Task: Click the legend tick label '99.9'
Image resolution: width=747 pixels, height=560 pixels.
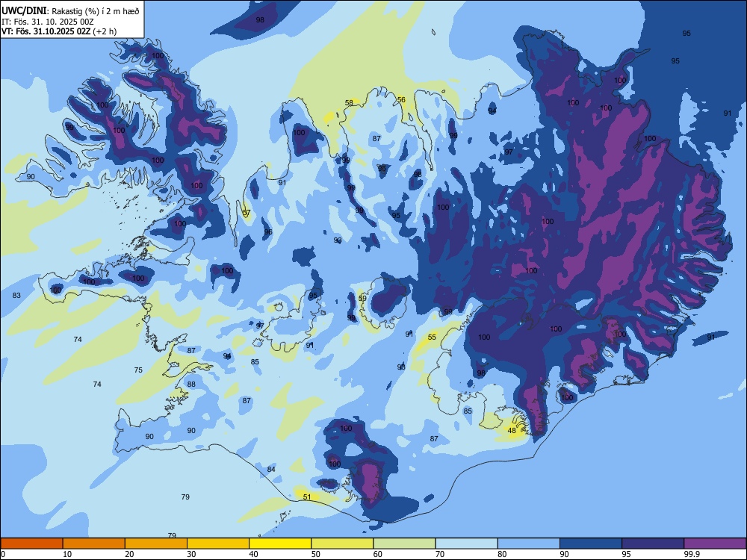Action: point(691,554)
